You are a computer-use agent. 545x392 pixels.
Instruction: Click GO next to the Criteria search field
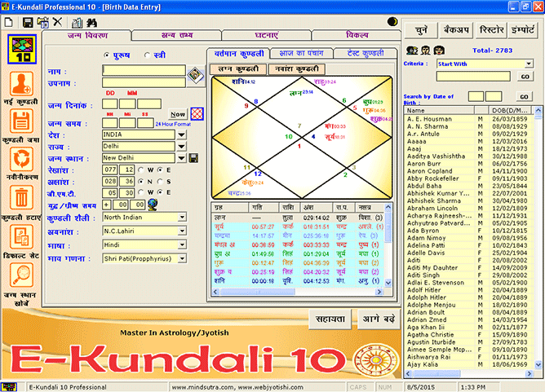point(525,77)
